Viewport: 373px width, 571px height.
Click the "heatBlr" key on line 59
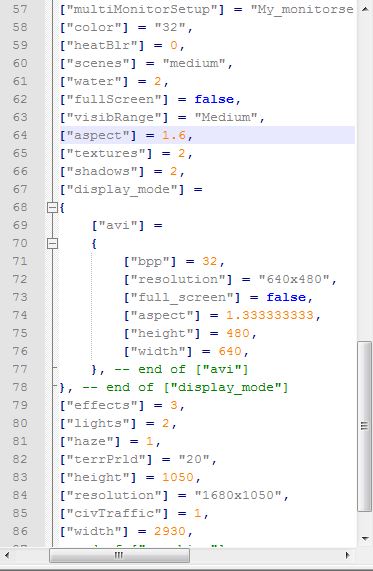[x=102, y=45]
